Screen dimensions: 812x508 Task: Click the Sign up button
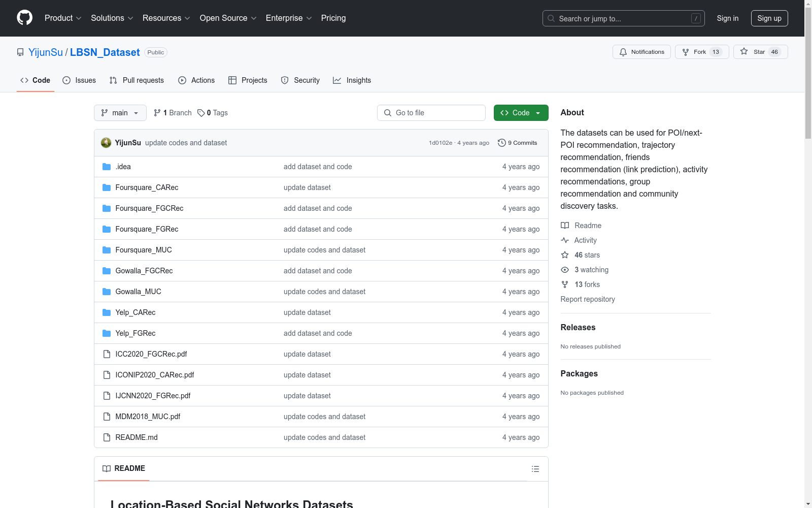[769, 18]
